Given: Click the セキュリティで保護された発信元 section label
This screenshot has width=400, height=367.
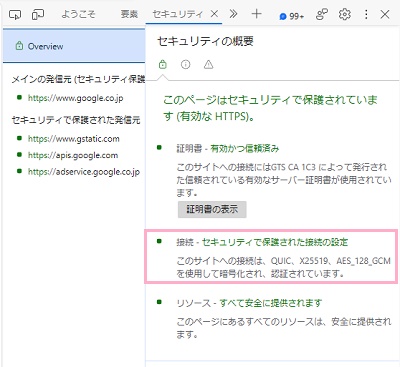Looking at the screenshot, I should (76, 120).
